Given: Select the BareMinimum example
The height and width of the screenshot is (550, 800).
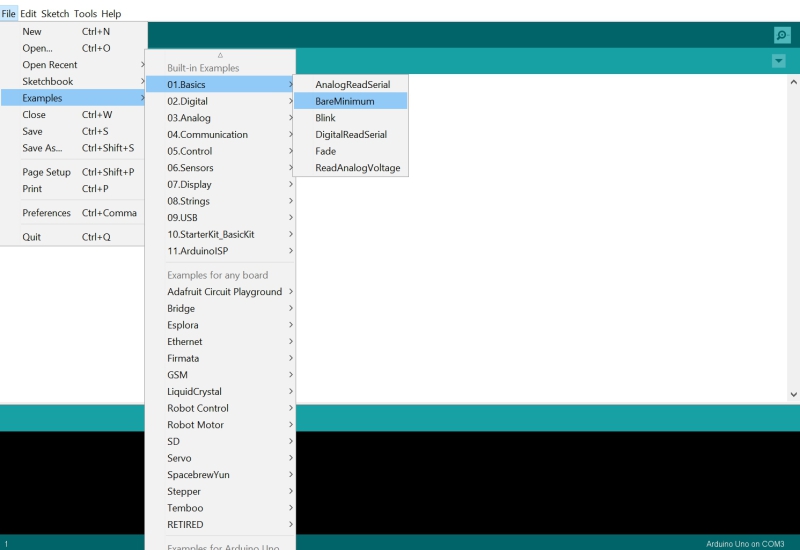Looking at the screenshot, I should tap(345, 101).
